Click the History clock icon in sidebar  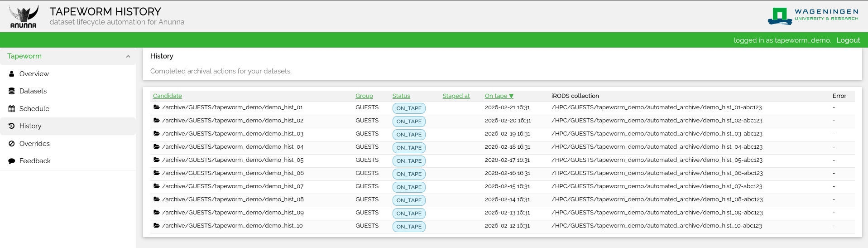[x=12, y=126]
